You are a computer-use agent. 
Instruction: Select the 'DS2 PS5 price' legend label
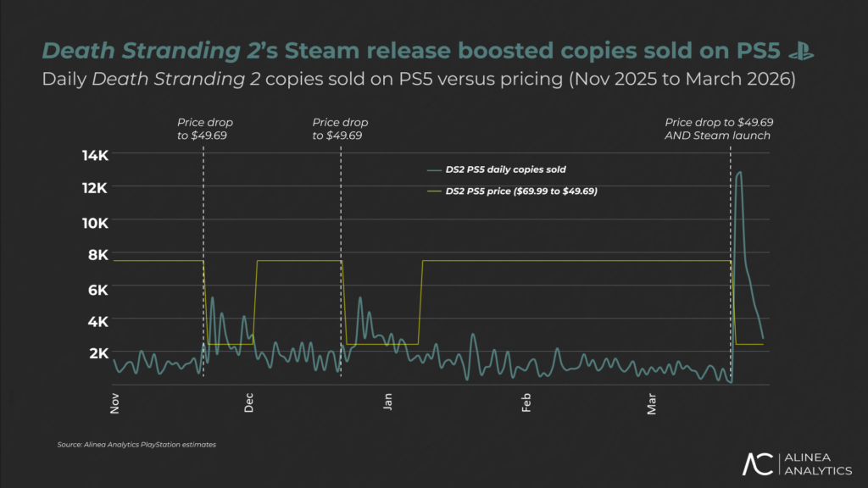pyautogui.click(x=521, y=191)
